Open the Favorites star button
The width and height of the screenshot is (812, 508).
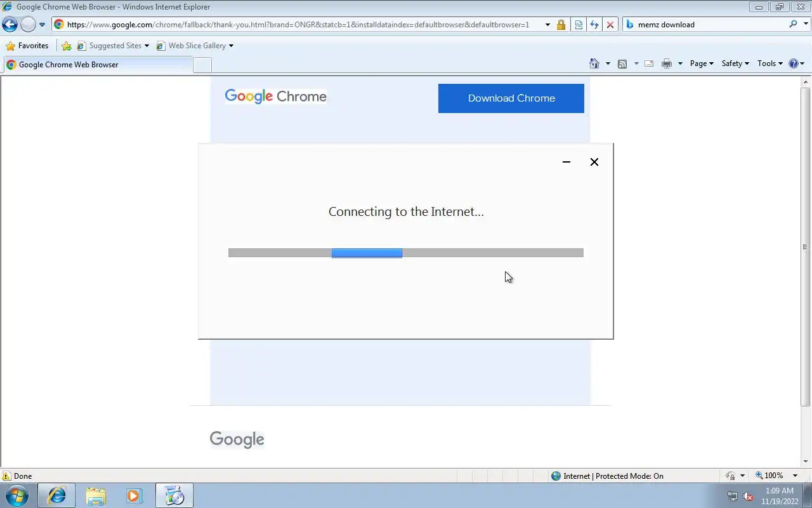coord(27,46)
